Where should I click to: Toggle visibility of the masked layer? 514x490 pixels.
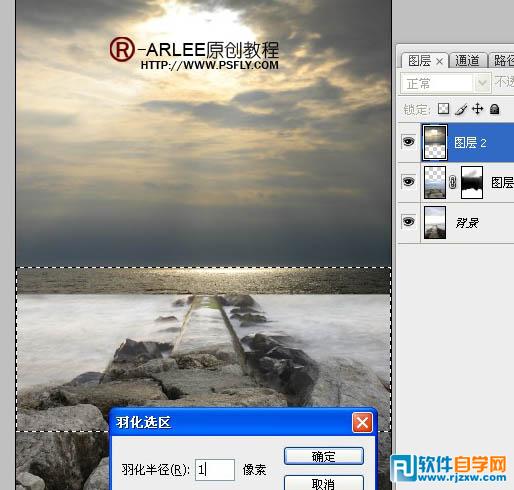[409, 182]
